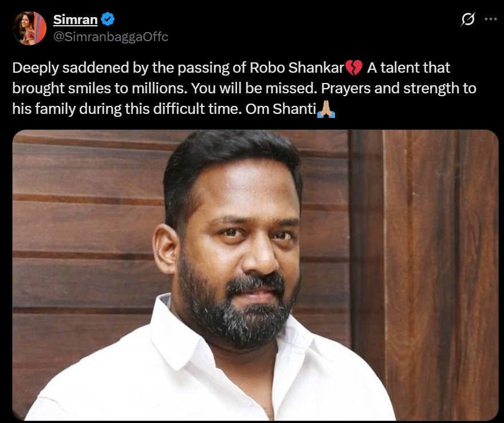Open the Grok explain-post icon
This screenshot has width=504, height=423.
(x=468, y=19)
